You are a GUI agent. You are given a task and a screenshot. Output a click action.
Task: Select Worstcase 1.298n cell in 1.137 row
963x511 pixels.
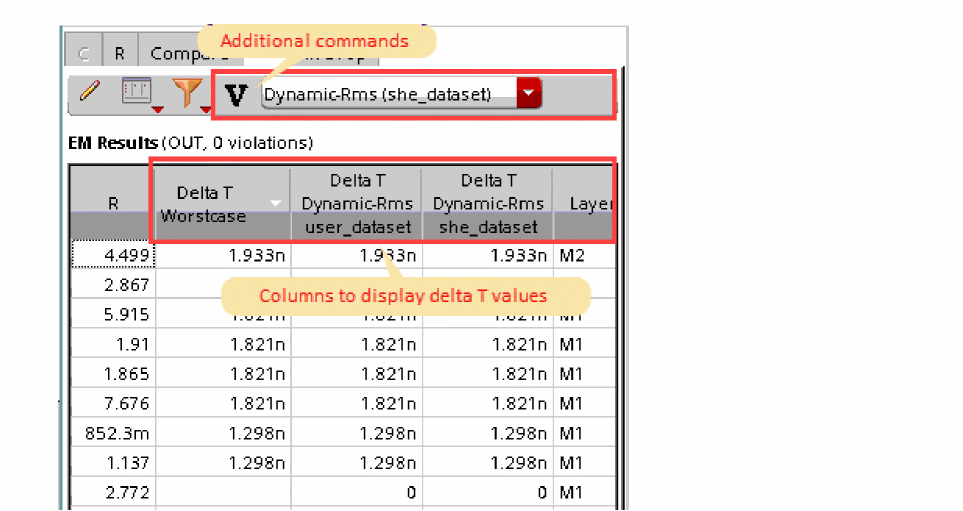[222, 463]
